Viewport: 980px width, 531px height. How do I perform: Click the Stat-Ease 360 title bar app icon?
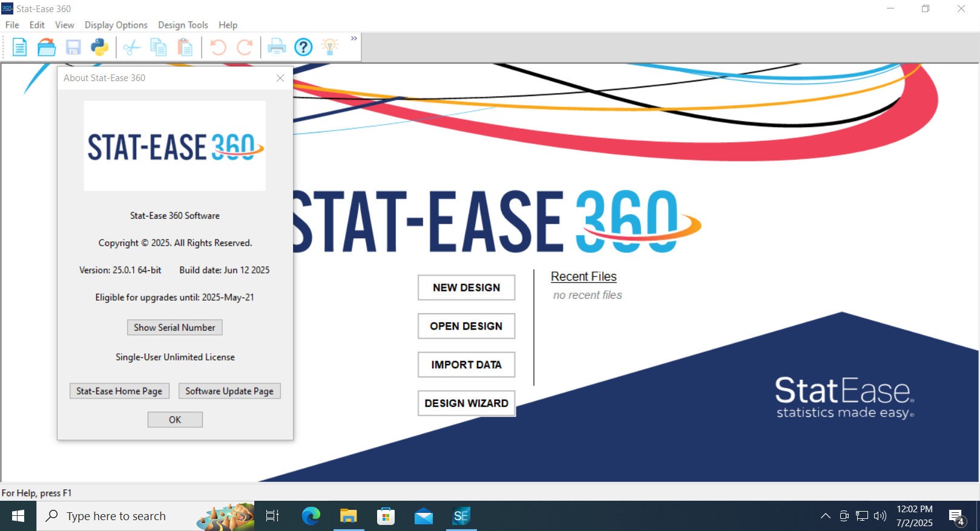point(7,8)
